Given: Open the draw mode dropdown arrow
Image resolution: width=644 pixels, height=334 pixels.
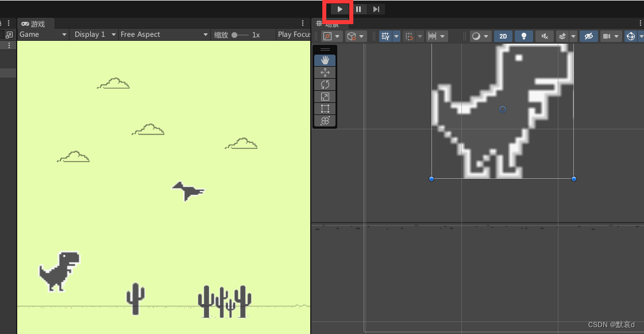Looking at the screenshot, I should 486,36.
